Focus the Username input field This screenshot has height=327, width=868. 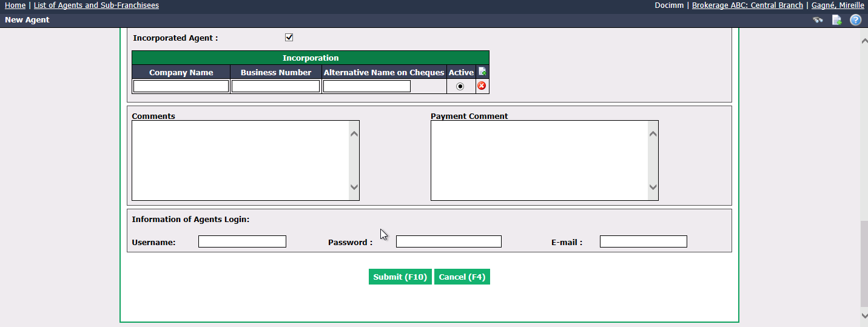(242, 241)
